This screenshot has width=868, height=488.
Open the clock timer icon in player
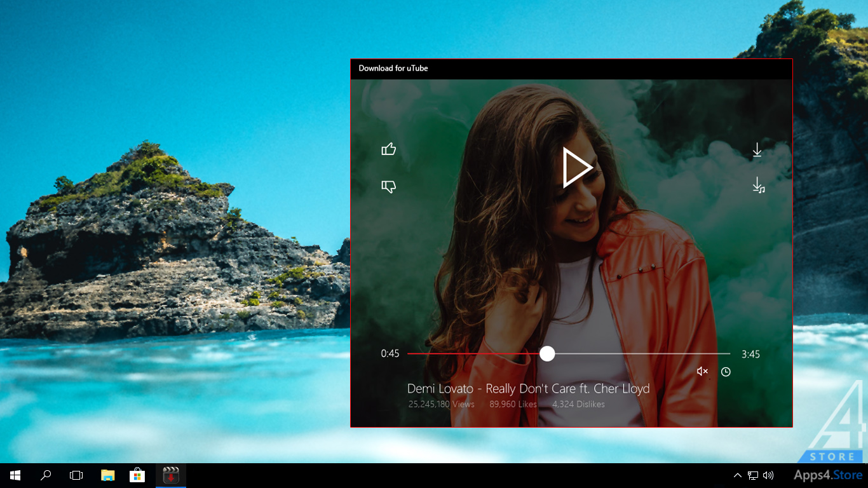tap(726, 372)
